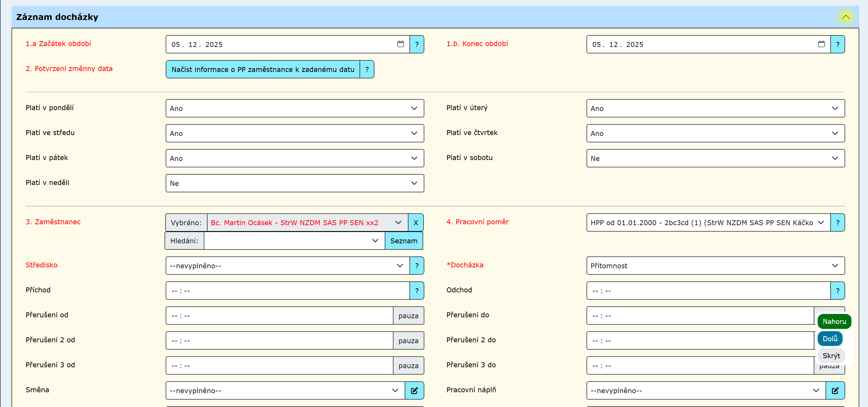Image resolution: width=868 pixels, height=407 pixels.
Task: Open help for Pracovní poměr field
Action: pyautogui.click(x=837, y=222)
